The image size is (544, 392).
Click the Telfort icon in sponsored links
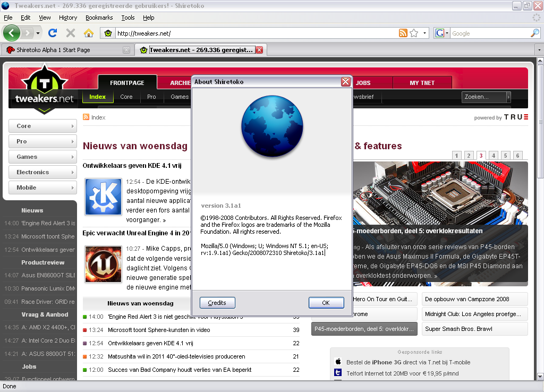click(338, 372)
